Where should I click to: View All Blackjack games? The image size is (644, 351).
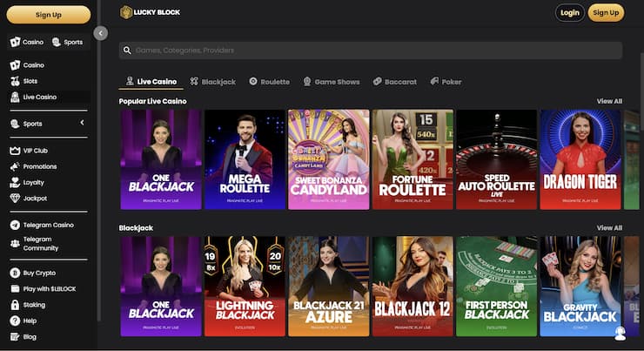click(x=609, y=227)
